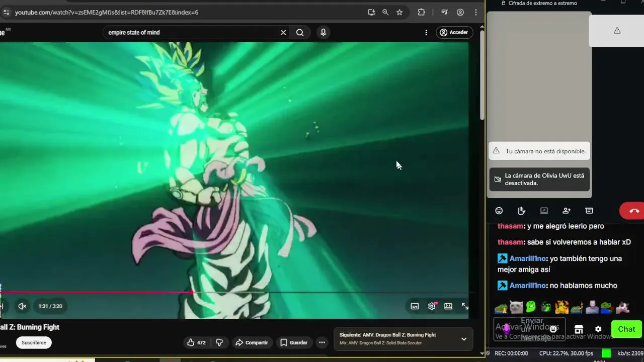This screenshot has width=644, height=362.
Task: Toggle YouTube theater mode
Action: pos(448,306)
